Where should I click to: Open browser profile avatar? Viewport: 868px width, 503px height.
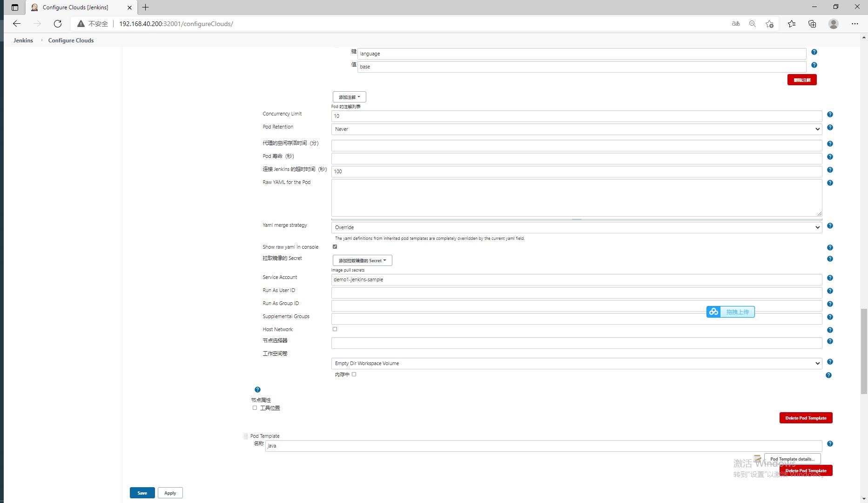click(834, 24)
